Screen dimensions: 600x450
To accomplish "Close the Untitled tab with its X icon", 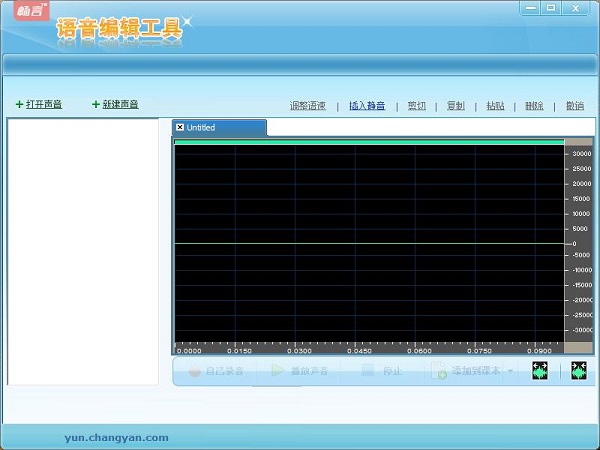I will pos(180,128).
